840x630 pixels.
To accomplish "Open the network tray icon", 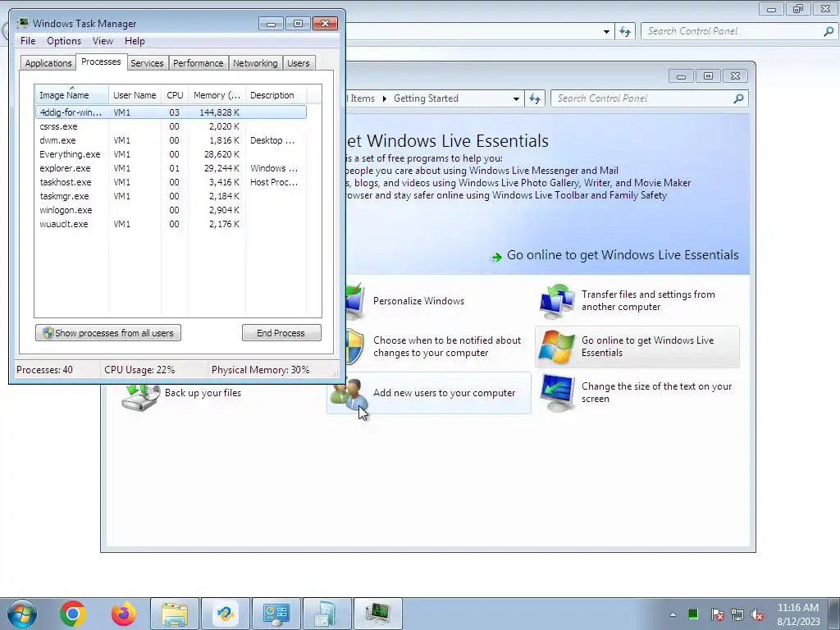I will pos(737,614).
